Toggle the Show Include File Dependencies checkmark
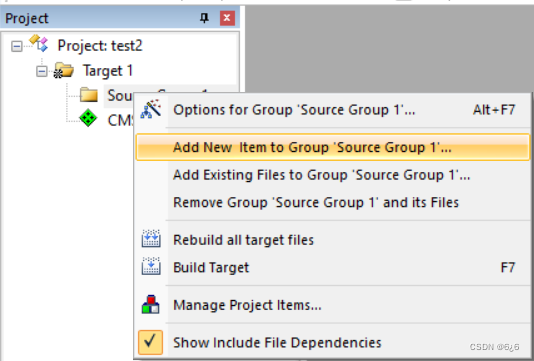Viewport: 534px width, 361px height. pyautogui.click(x=150, y=342)
